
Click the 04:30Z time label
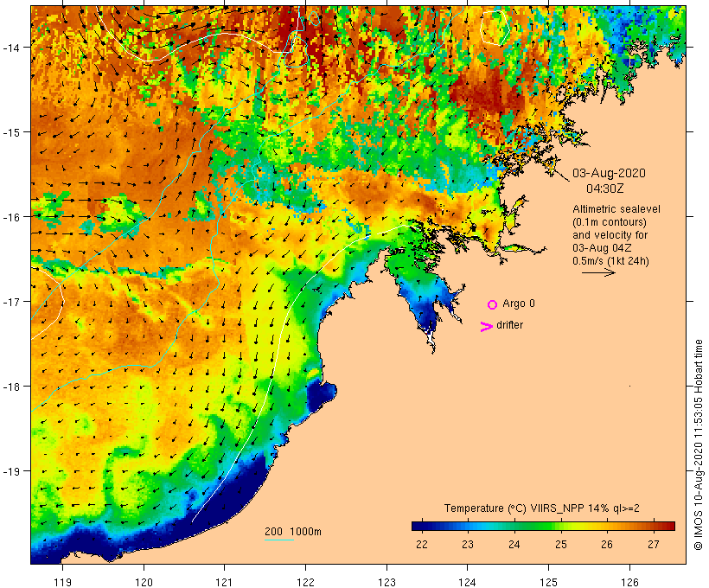(x=605, y=189)
